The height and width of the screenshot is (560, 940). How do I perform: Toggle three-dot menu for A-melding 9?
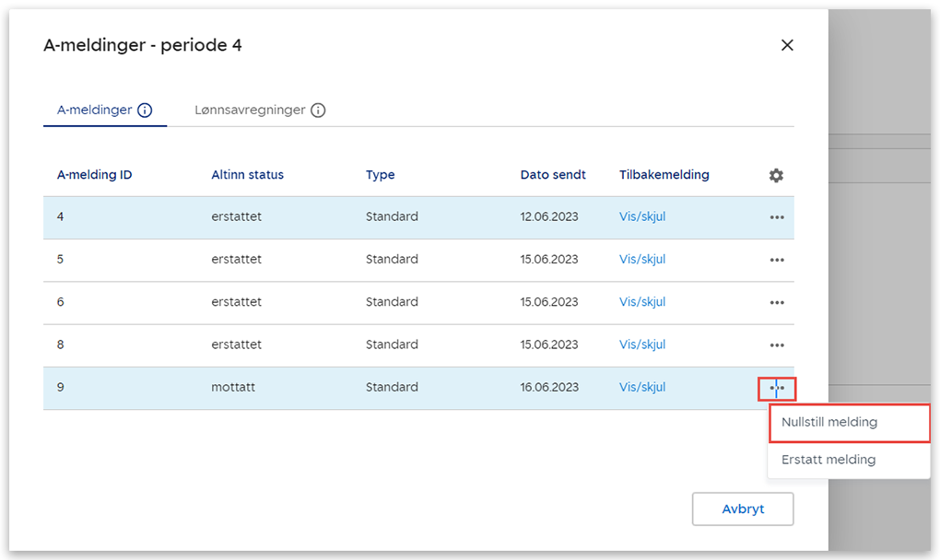coord(777,388)
